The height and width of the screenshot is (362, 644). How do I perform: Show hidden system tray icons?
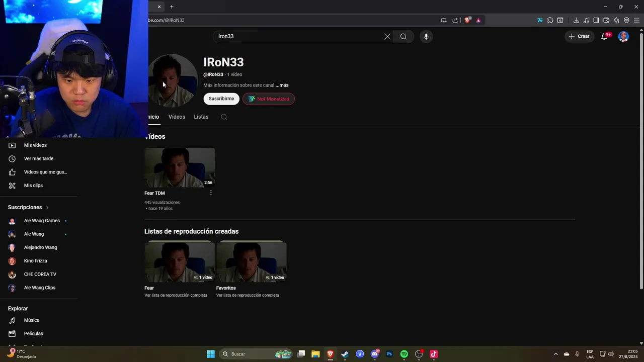click(x=555, y=354)
